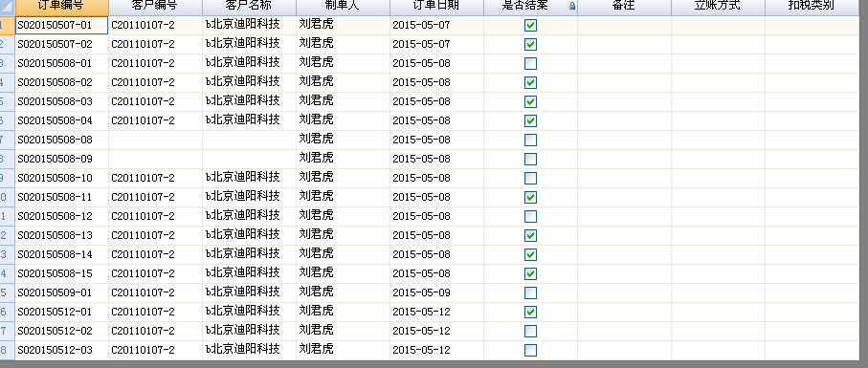This screenshot has height=368, width=868.
Task: Click the select-all corner triangle of grid
Action: click(8, 7)
